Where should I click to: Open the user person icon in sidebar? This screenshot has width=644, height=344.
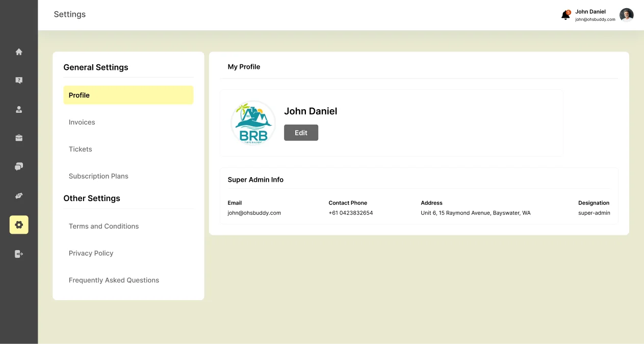coord(19,109)
